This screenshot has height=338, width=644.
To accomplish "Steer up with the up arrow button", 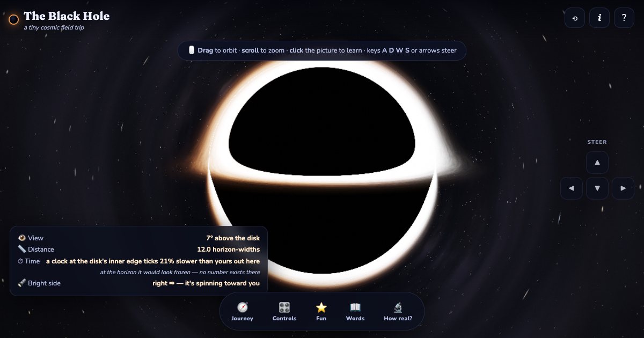I will (x=597, y=163).
